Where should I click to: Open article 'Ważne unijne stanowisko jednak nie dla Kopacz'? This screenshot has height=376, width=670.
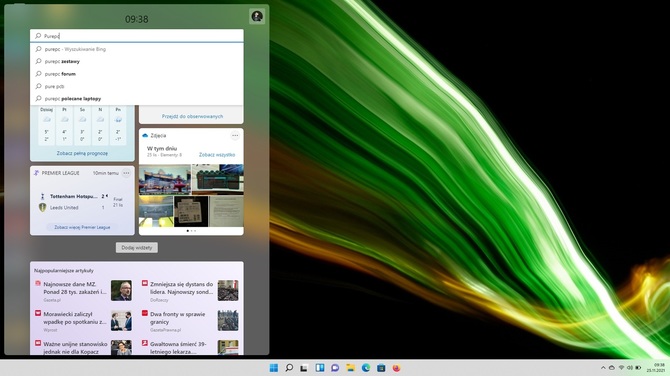75,348
